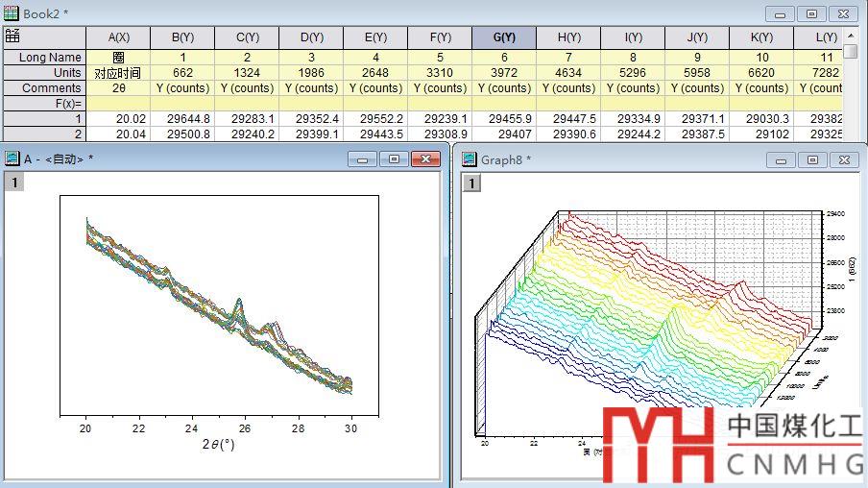Click the select-all corner icon in Book2 worksheet
Screen dimensions: 868x488
pyautogui.click(x=12, y=37)
